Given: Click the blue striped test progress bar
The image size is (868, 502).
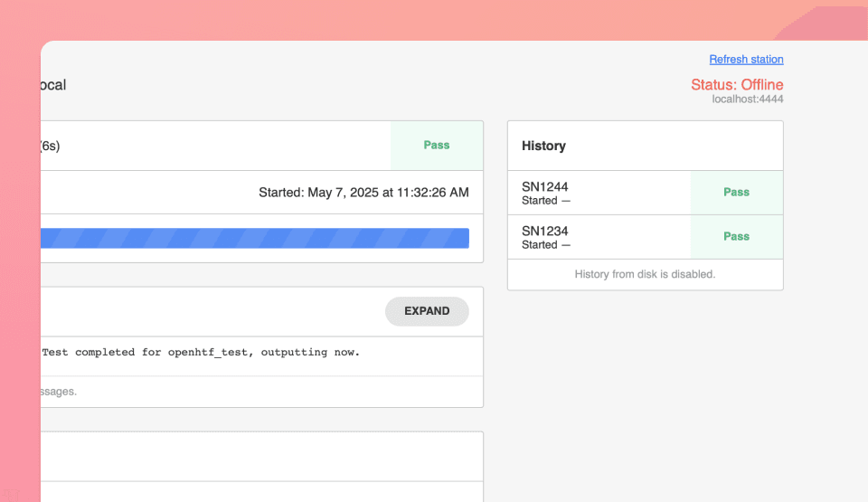Looking at the screenshot, I should pos(255,238).
